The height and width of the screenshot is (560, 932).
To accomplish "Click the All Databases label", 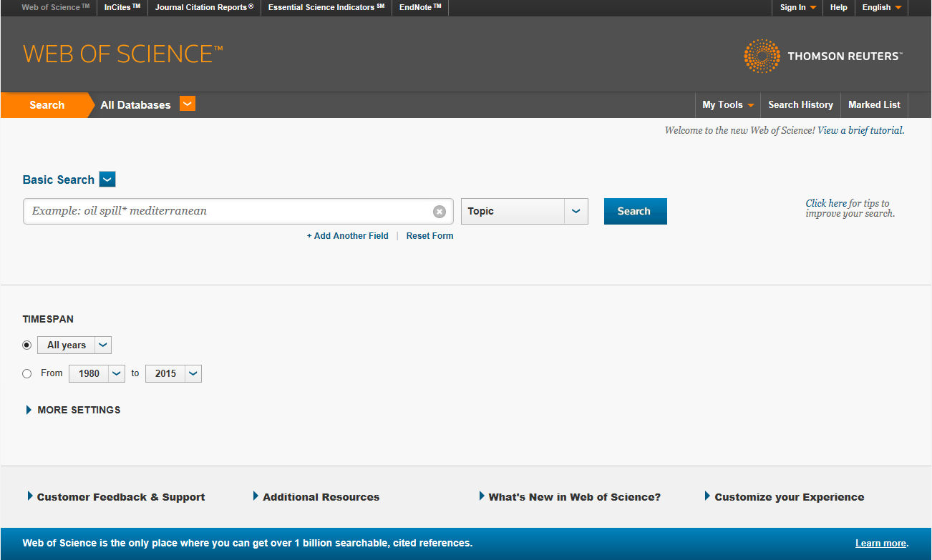I will pyautogui.click(x=135, y=104).
